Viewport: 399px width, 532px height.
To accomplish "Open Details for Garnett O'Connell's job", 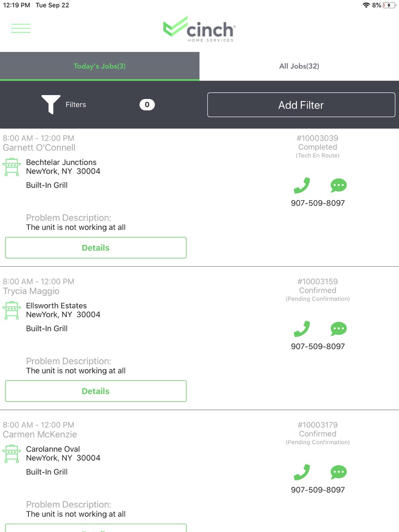I will pos(96,248).
